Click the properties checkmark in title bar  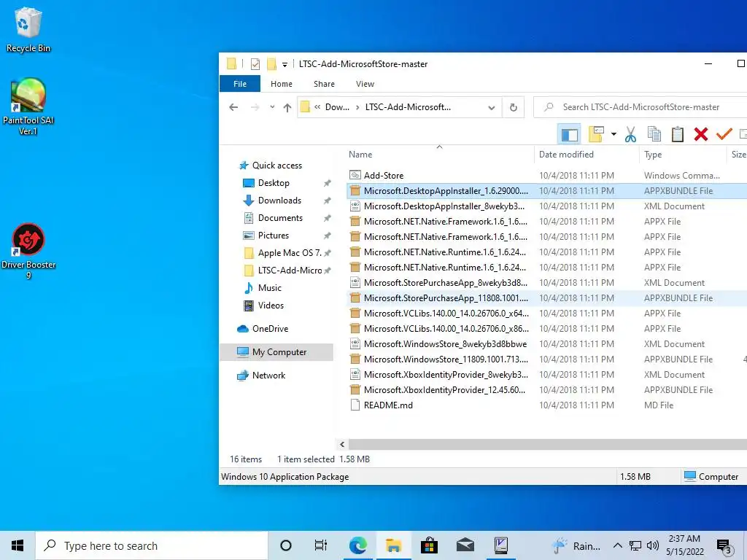(255, 64)
